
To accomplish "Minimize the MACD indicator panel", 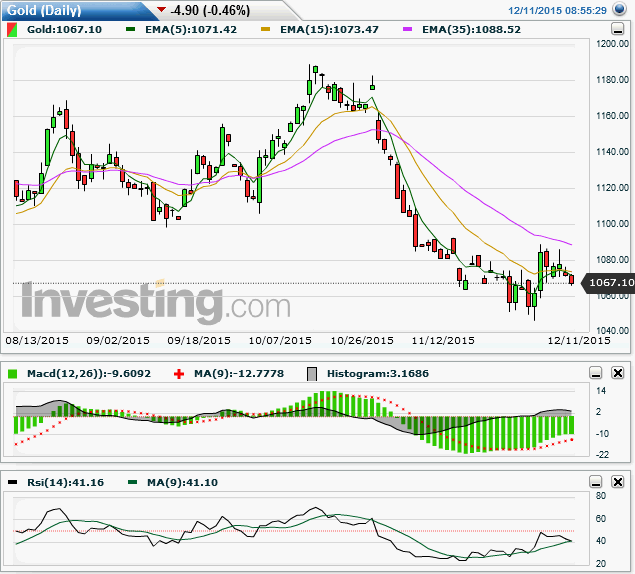I will pos(596,373).
